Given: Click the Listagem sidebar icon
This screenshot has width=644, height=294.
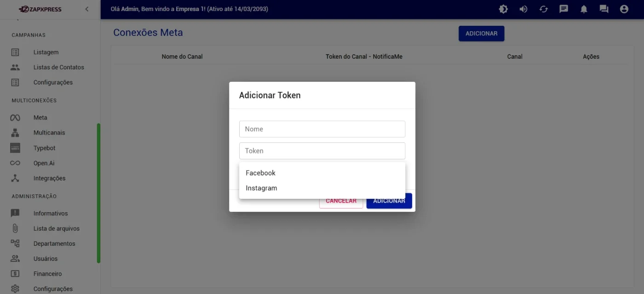Looking at the screenshot, I should (x=15, y=52).
